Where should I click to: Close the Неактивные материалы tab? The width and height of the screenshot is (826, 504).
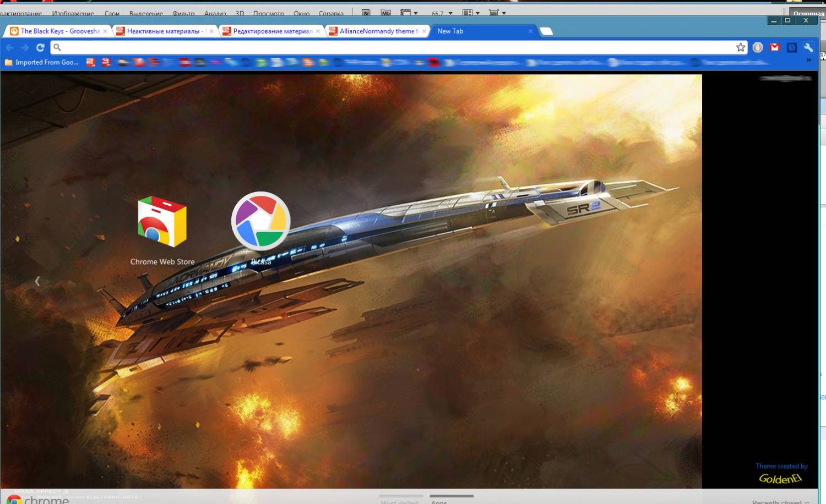[211, 31]
